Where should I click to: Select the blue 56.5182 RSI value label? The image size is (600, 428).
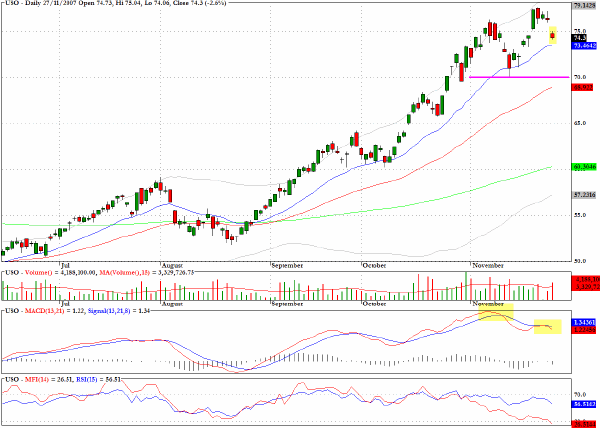click(x=584, y=404)
